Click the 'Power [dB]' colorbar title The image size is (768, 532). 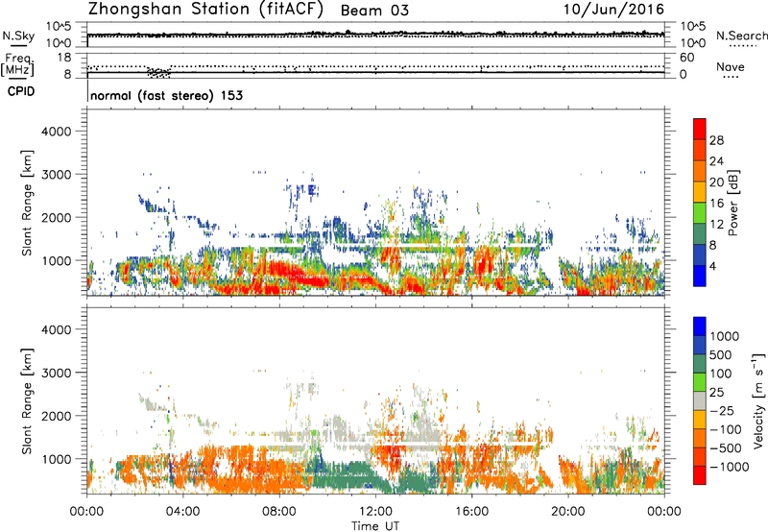click(733, 203)
